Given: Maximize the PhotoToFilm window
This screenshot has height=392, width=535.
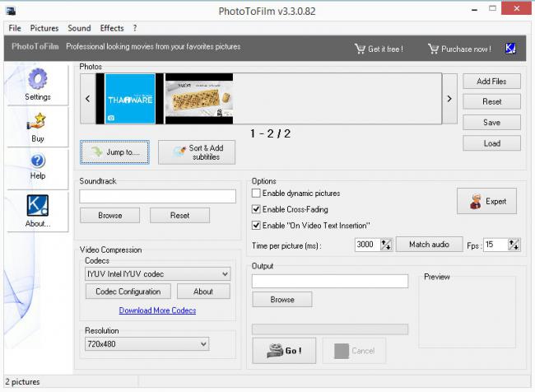Looking at the screenshot, I should click(x=492, y=9).
